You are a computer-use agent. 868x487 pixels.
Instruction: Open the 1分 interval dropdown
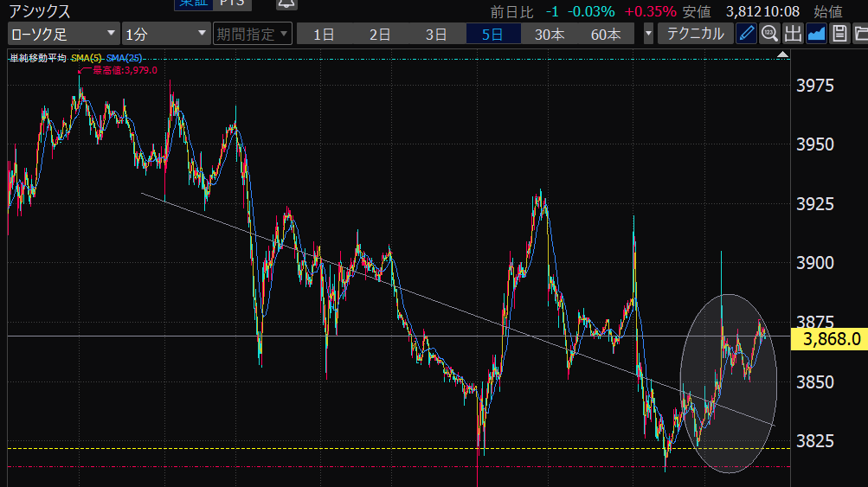tap(165, 35)
